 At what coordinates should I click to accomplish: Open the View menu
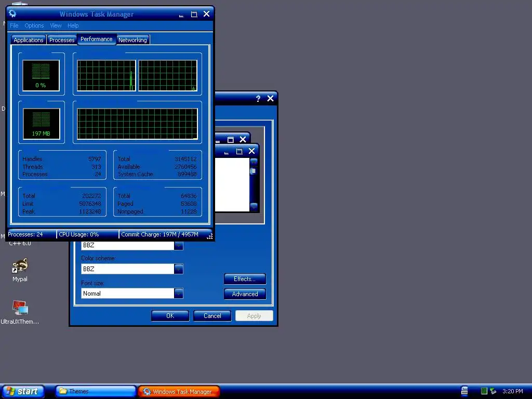coord(56,25)
